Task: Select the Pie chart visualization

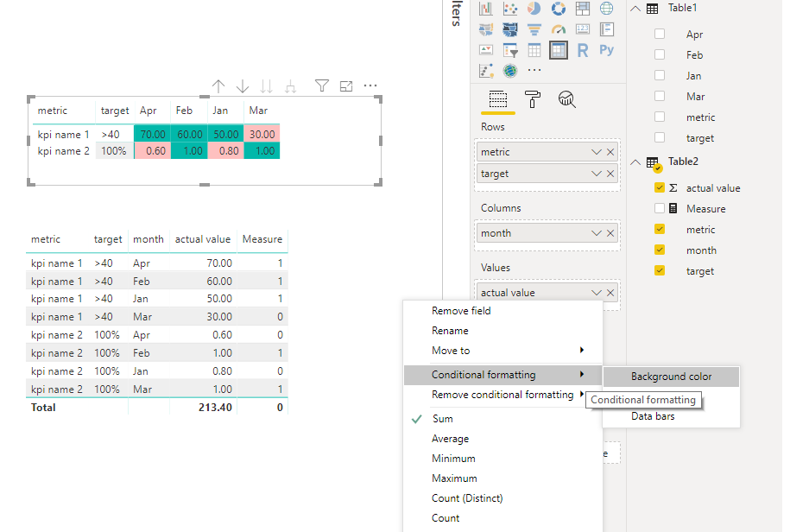Action: click(534, 8)
